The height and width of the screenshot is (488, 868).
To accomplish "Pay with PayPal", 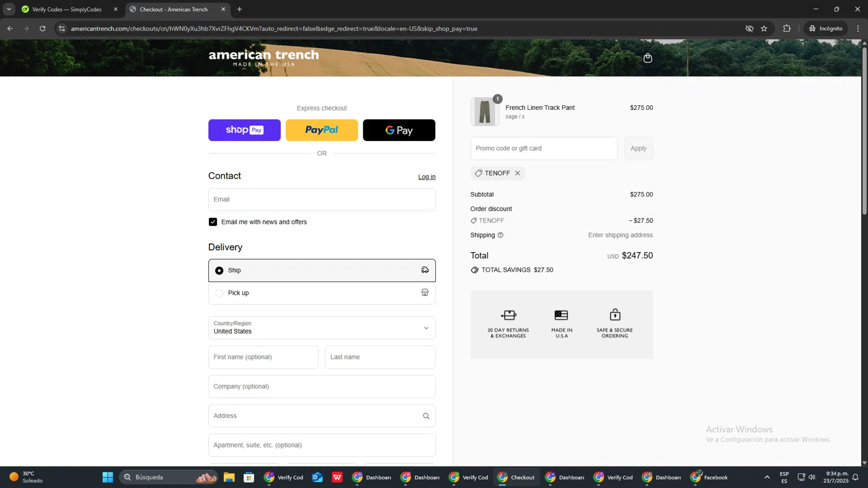I will pos(322,130).
